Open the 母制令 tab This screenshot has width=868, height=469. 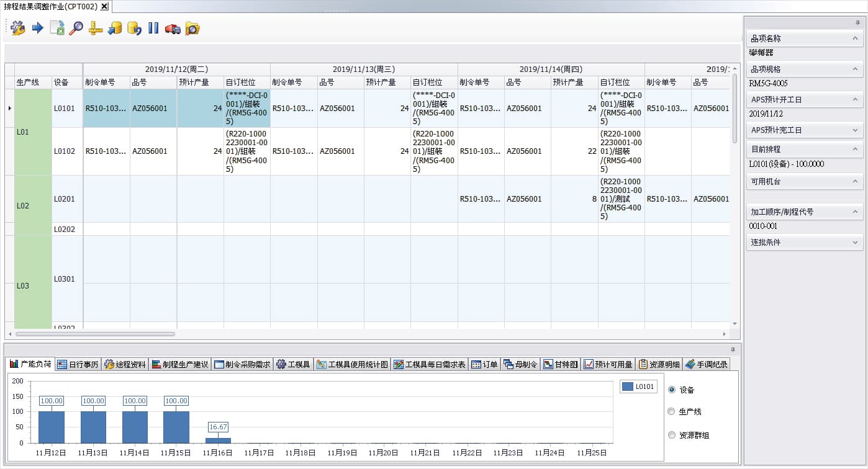click(x=520, y=365)
